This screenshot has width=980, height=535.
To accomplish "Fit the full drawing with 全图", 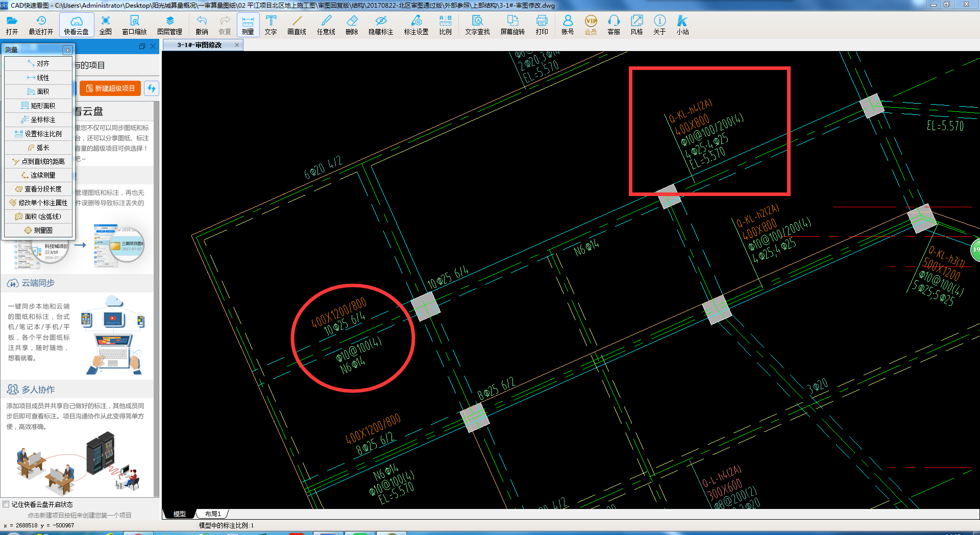I will [x=106, y=25].
